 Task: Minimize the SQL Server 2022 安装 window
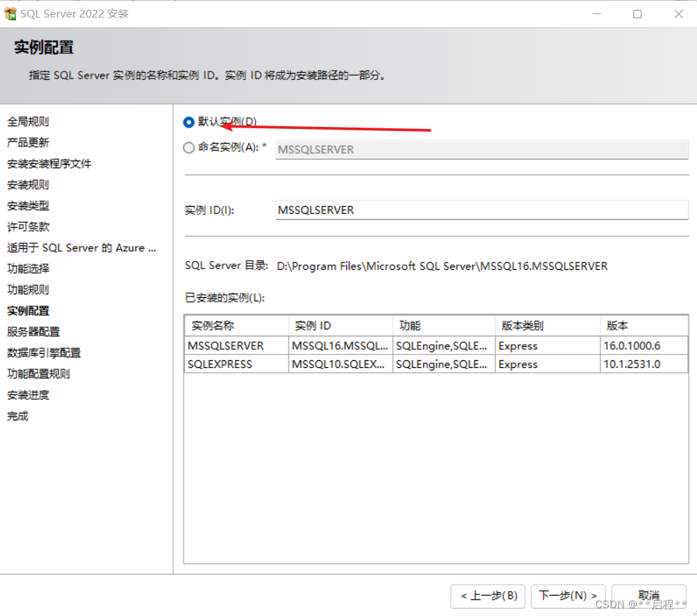597,14
